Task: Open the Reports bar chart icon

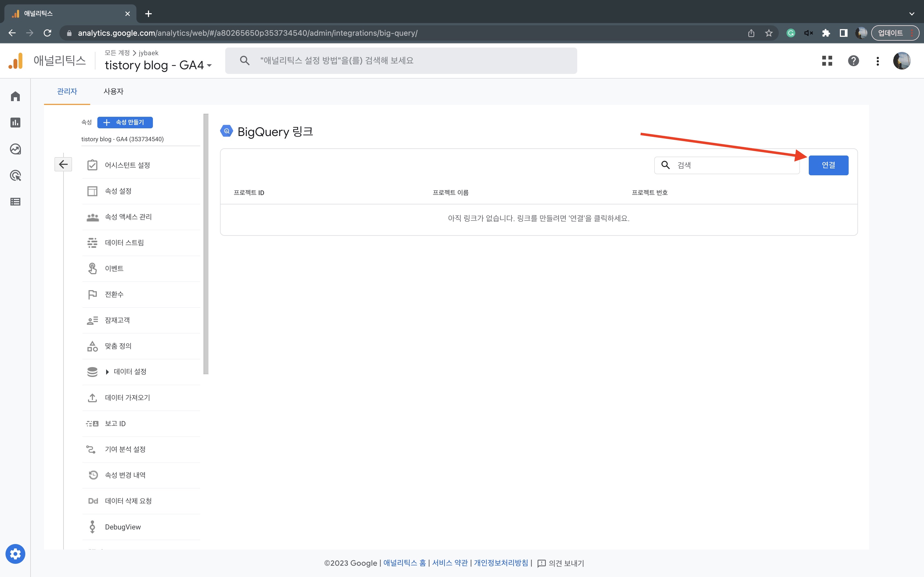Action: click(x=15, y=123)
